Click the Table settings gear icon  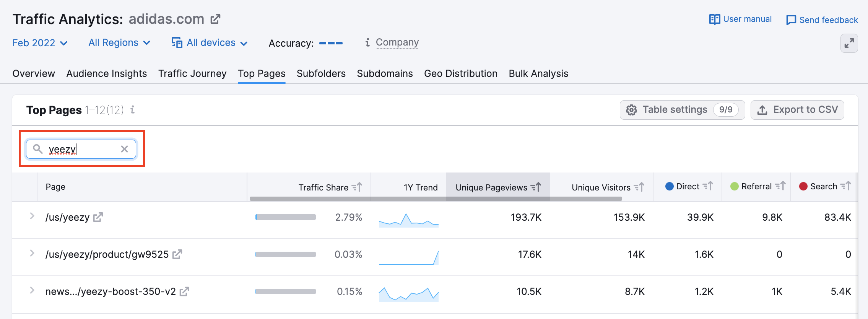point(631,110)
